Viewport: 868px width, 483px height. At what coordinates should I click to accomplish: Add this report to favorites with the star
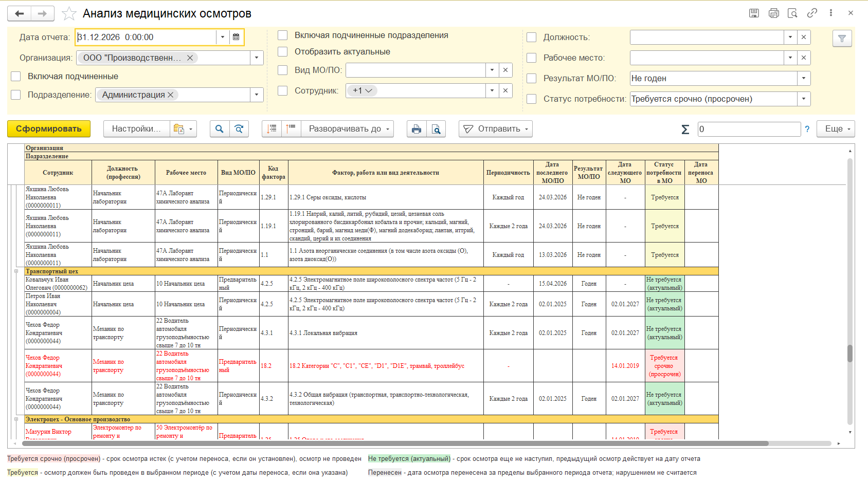[x=69, y=14]
